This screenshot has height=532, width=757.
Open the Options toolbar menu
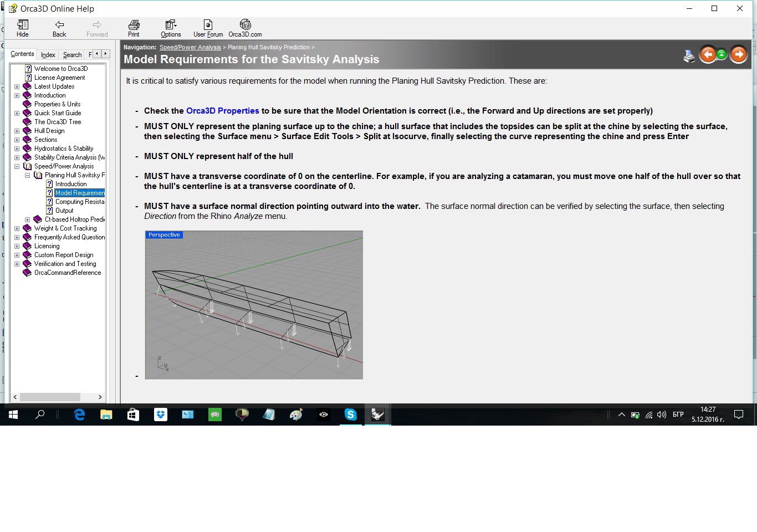click(171, 28)
